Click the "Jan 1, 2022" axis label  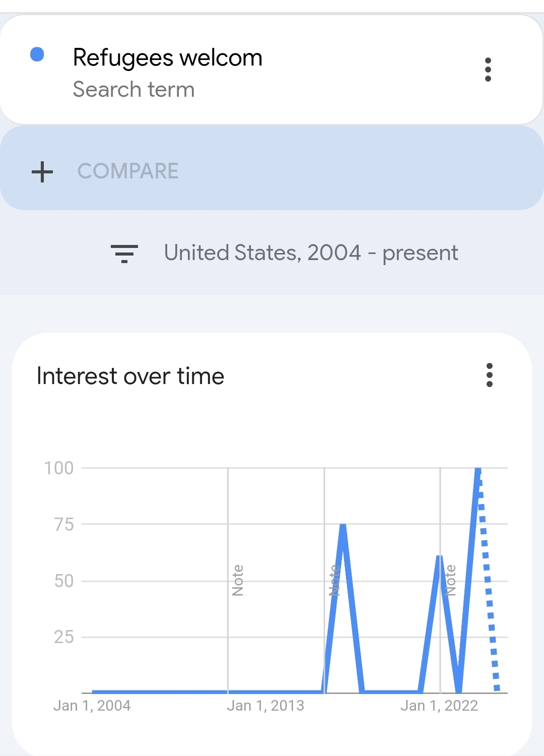[439, 706]
